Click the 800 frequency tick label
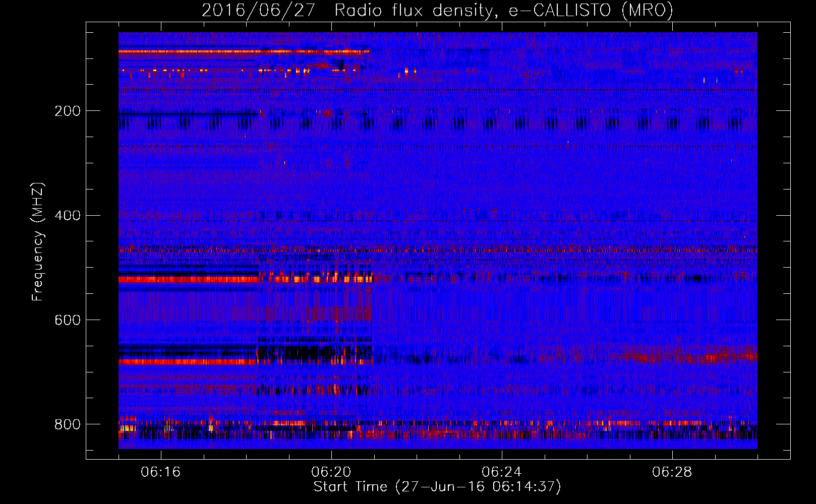This screenshot has height=504, width=816. pos(68,424)
